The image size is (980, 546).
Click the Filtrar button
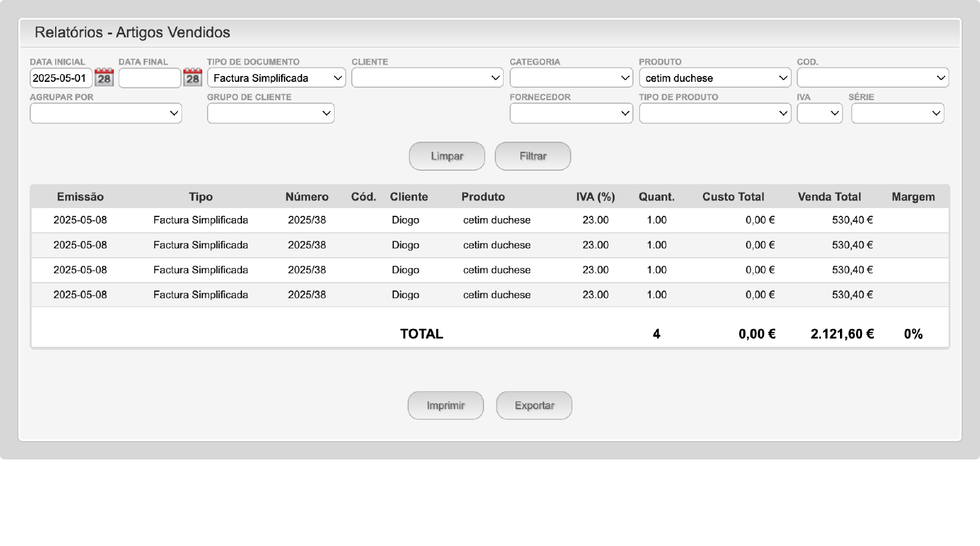point(533,157)
